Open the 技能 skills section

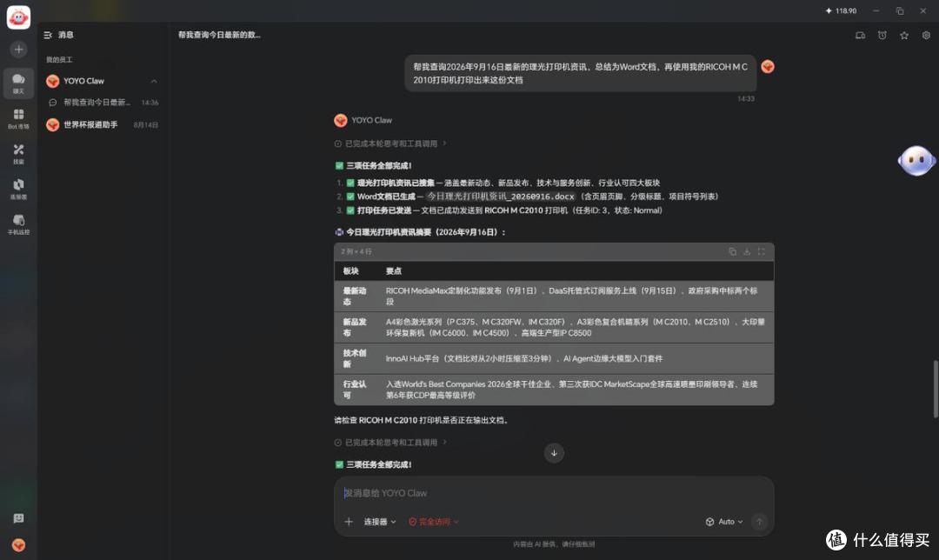18,154
